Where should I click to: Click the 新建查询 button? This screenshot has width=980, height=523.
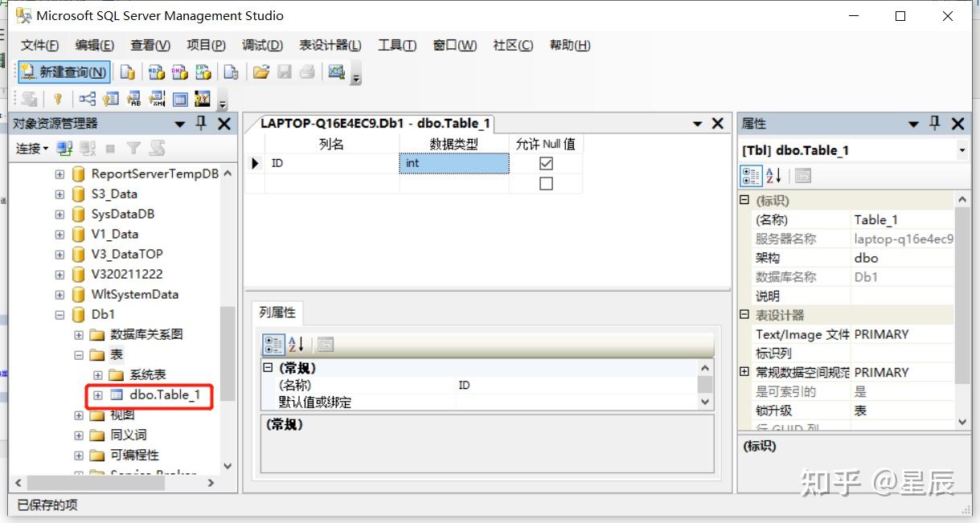pos(63,72)
